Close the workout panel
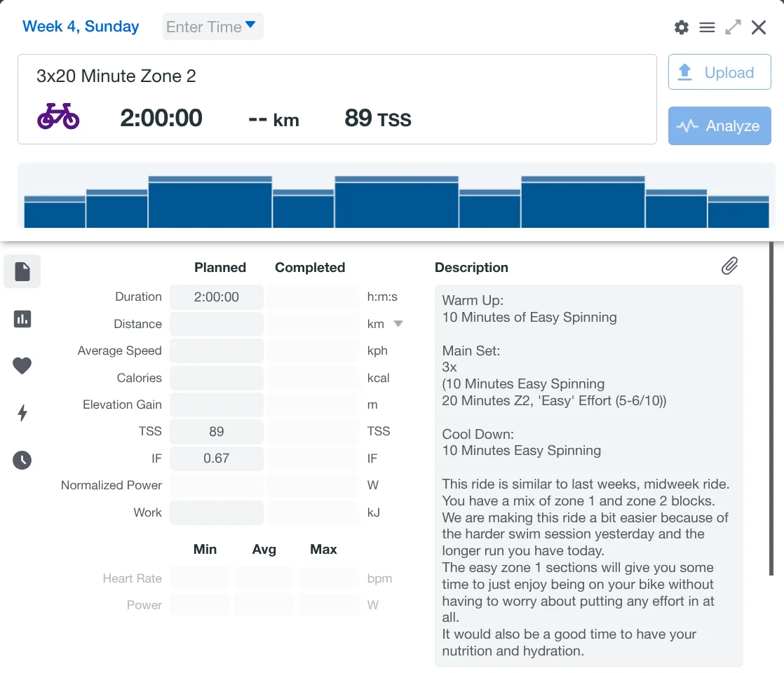Image resolution: width=784 pixels, height=673 pixels. [x=759, y=27]
